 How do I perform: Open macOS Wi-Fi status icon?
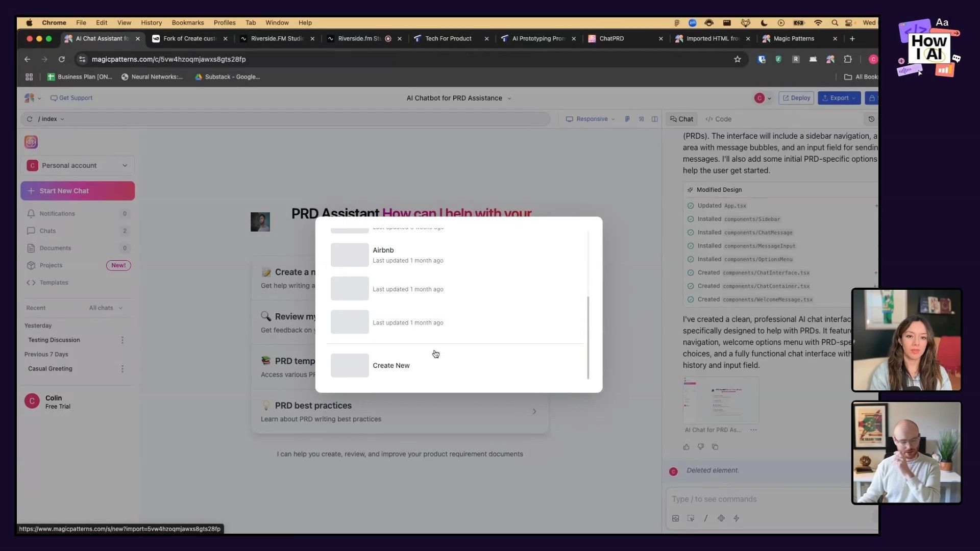click(818, 22)
